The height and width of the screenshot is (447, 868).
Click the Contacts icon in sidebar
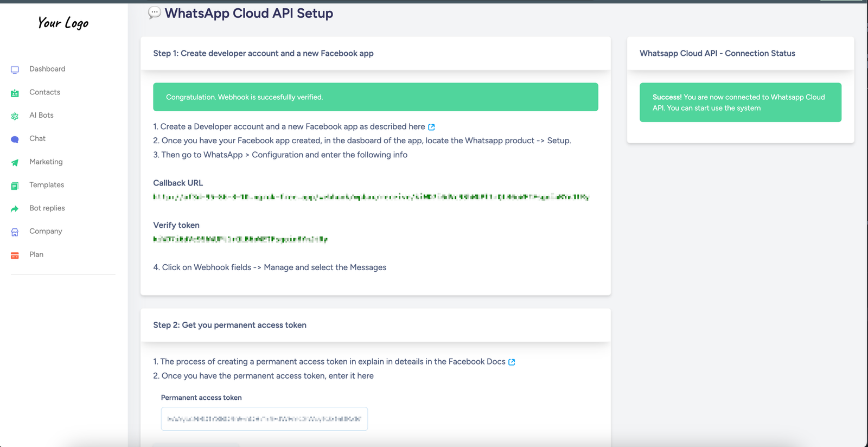point(15,93)
